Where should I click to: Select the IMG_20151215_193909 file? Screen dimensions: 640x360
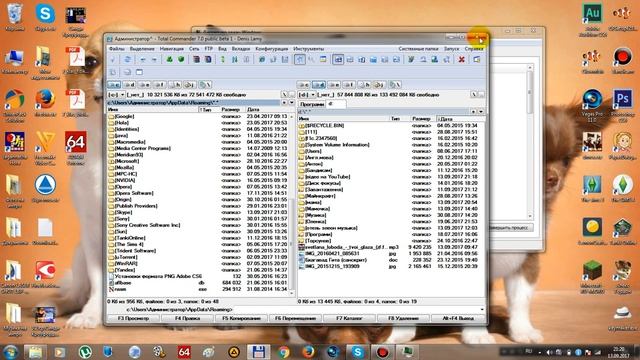point(332,266)
